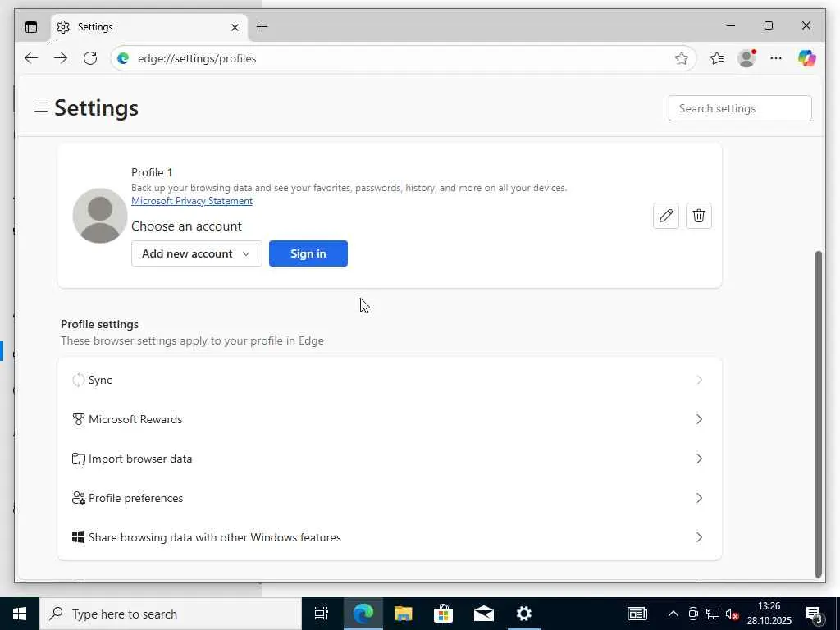Close the Settings tab
The image size is (840, 630).
pos(235,27)
